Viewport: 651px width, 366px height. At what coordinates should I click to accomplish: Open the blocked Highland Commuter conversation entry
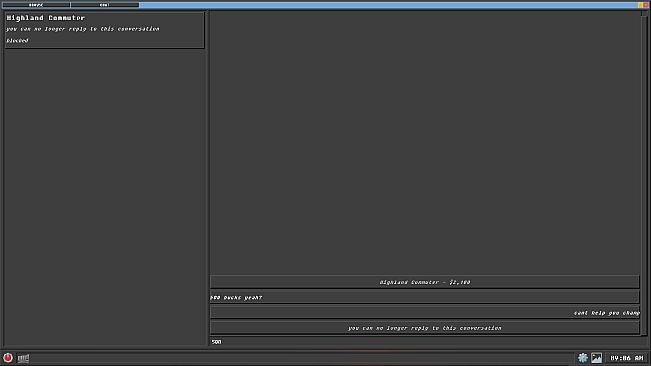(105, 30)
